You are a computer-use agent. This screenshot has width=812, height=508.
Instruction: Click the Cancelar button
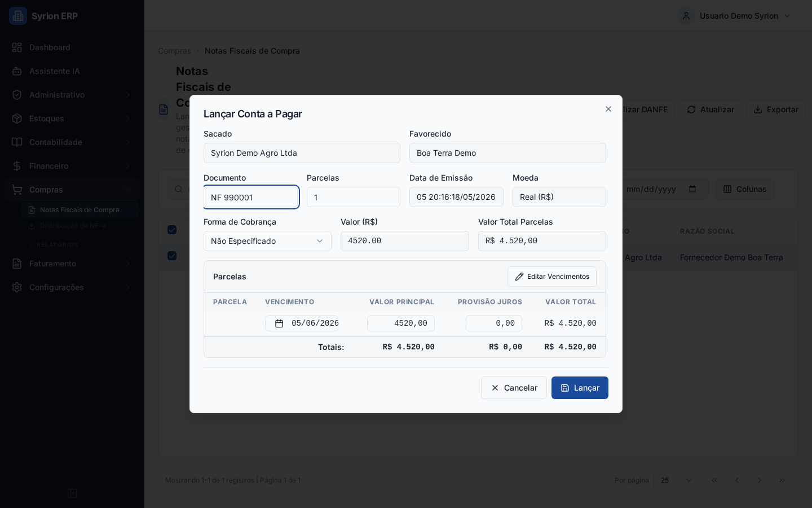(514, 388)
